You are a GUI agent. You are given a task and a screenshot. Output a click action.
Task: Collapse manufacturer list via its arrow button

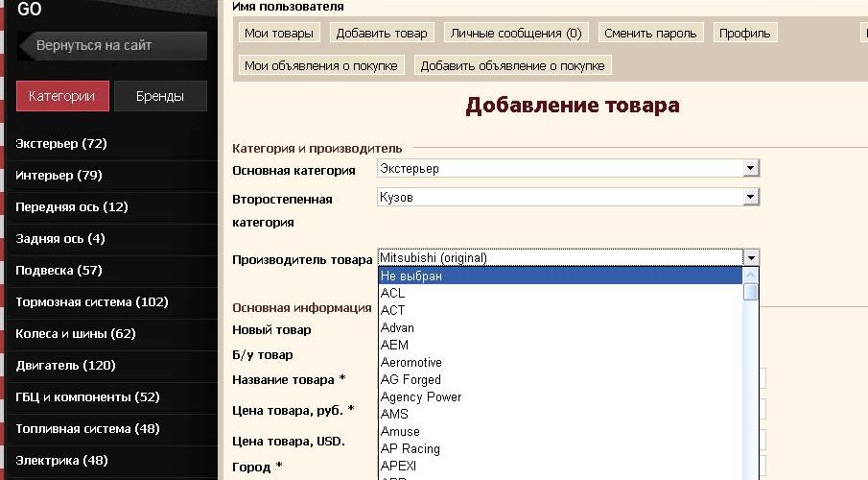pos(751,257)
